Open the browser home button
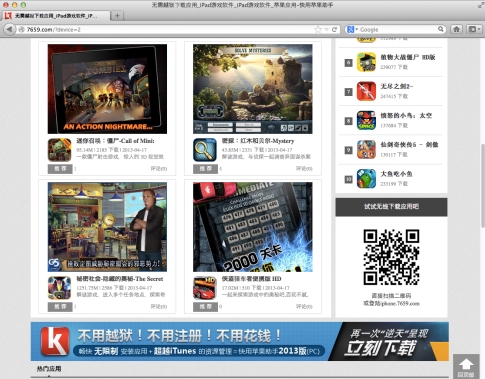Viewport: 485px width, 379px height. [456, 29]
